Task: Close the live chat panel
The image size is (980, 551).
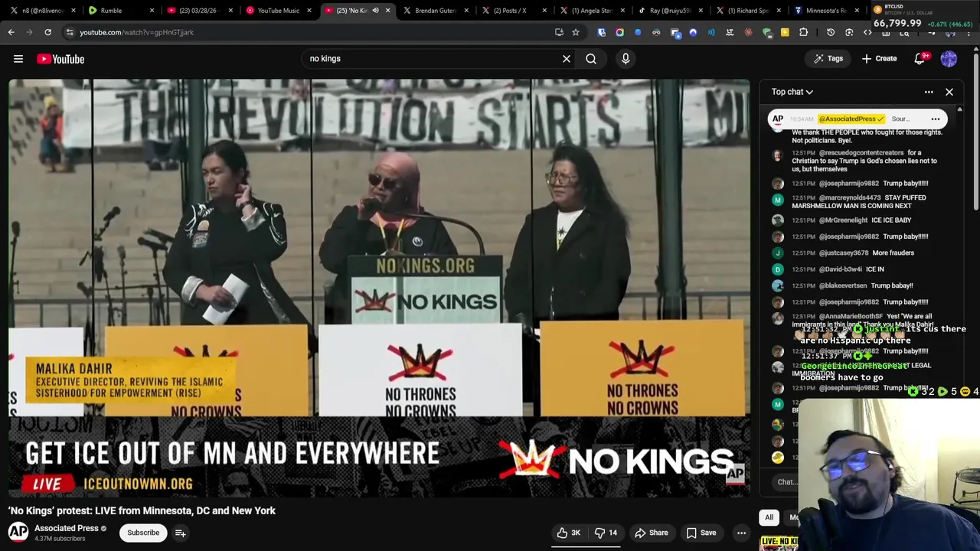Action: point(949,92)
